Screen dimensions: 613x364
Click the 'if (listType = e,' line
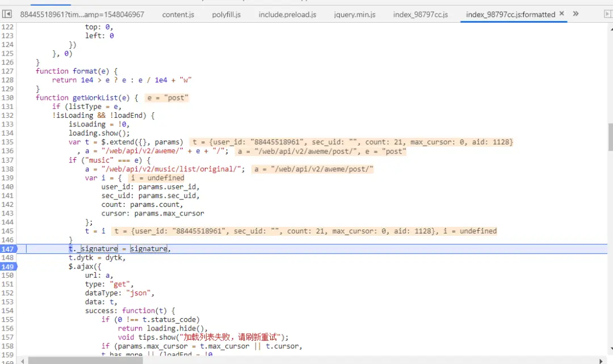[x=87, y=107]
